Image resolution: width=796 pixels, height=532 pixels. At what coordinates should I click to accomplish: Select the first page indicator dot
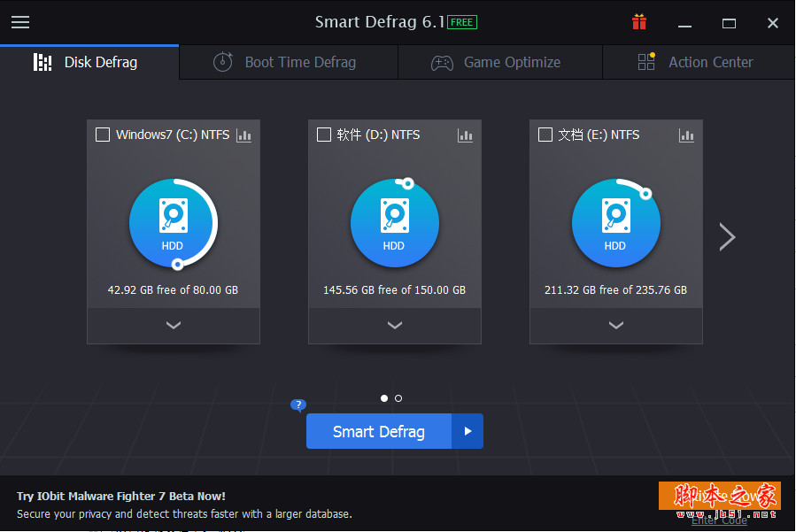[384, 398]
